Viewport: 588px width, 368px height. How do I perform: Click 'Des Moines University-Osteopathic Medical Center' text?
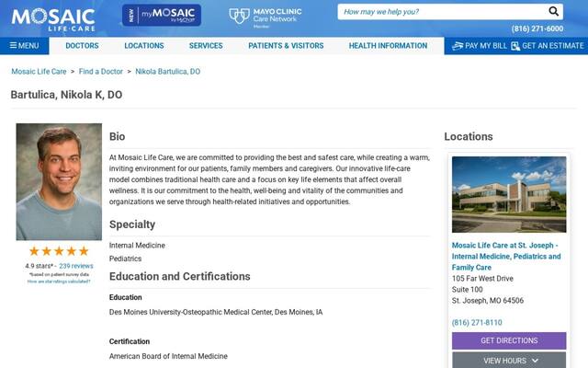[191, 312]
